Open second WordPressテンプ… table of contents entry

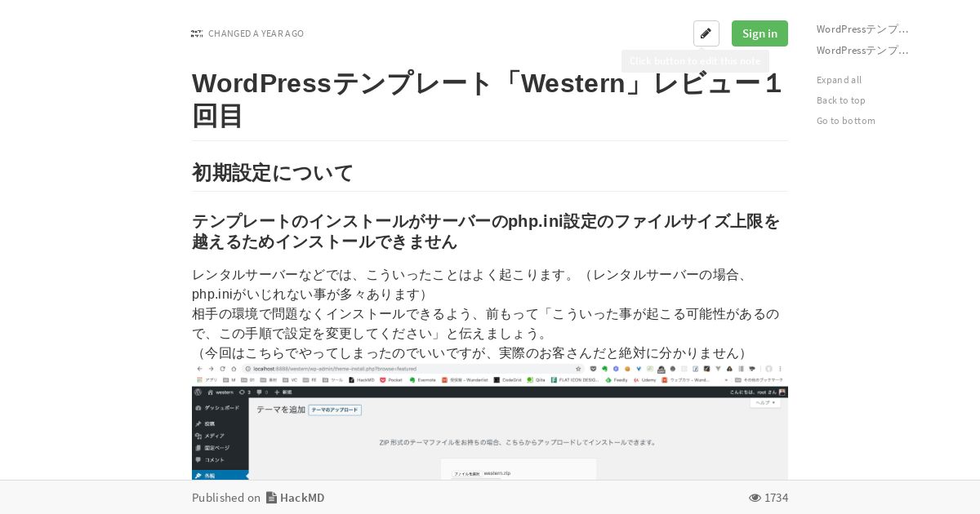point(862,50)
